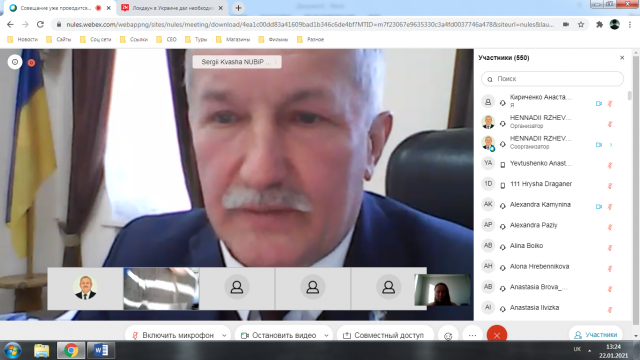
Task: Toggle microphone with Включить микрофон
Action: 174,335
